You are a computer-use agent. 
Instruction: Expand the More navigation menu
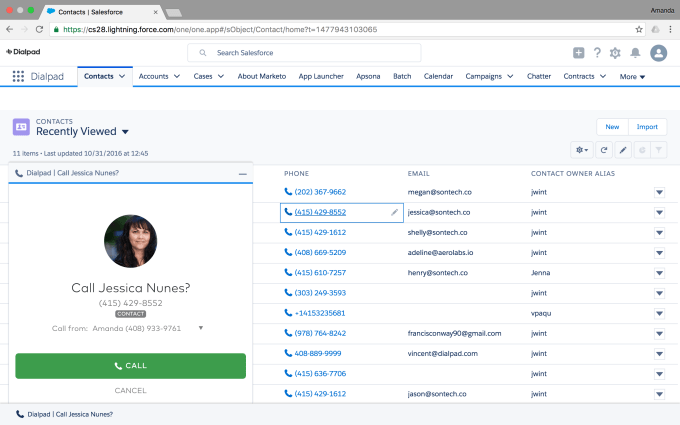[x=632, y=76]
